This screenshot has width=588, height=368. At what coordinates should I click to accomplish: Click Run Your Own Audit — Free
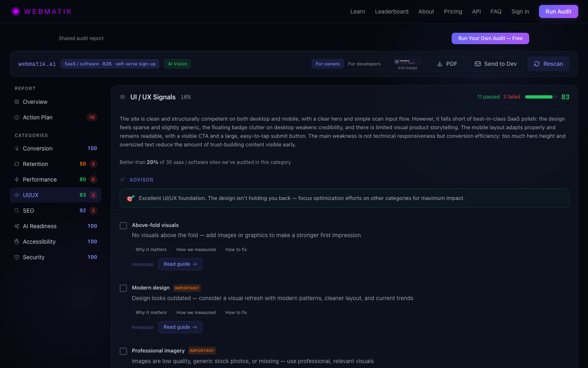click(490, 38)
